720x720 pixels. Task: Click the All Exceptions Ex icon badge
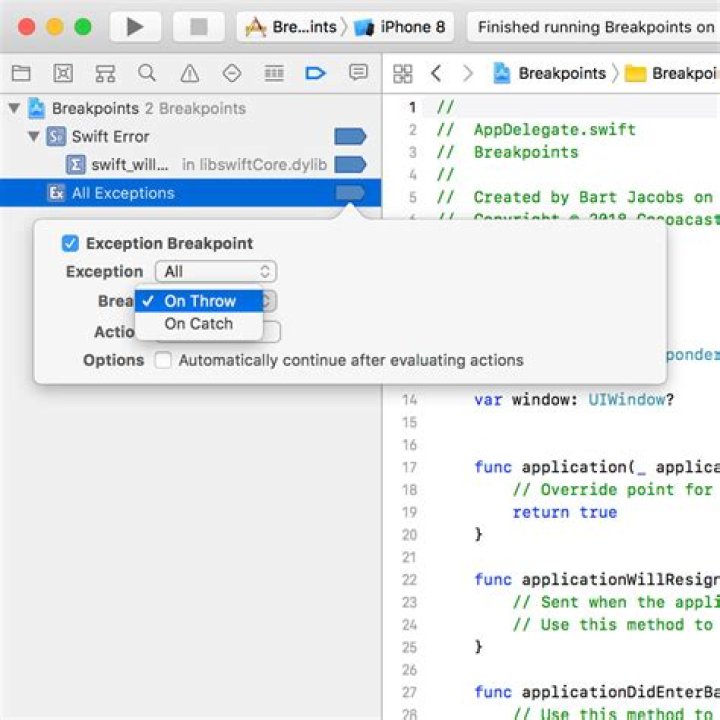(x=56, y=193)
